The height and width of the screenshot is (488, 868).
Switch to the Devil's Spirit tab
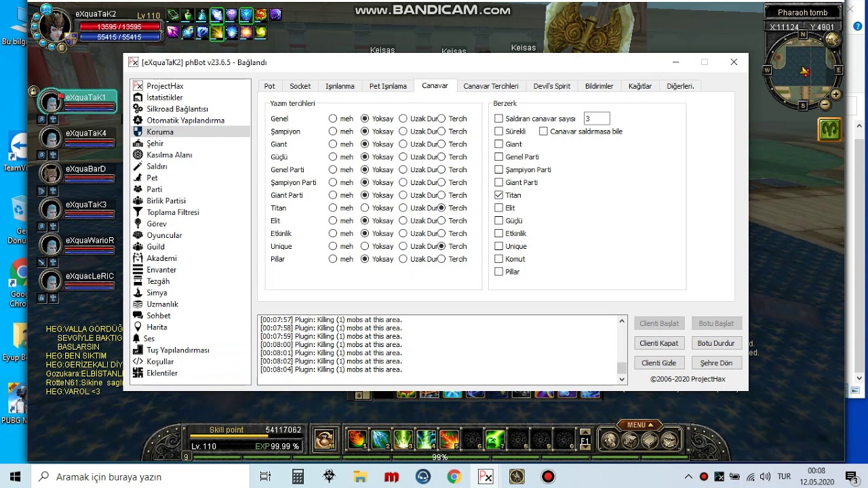pos(551,86)
